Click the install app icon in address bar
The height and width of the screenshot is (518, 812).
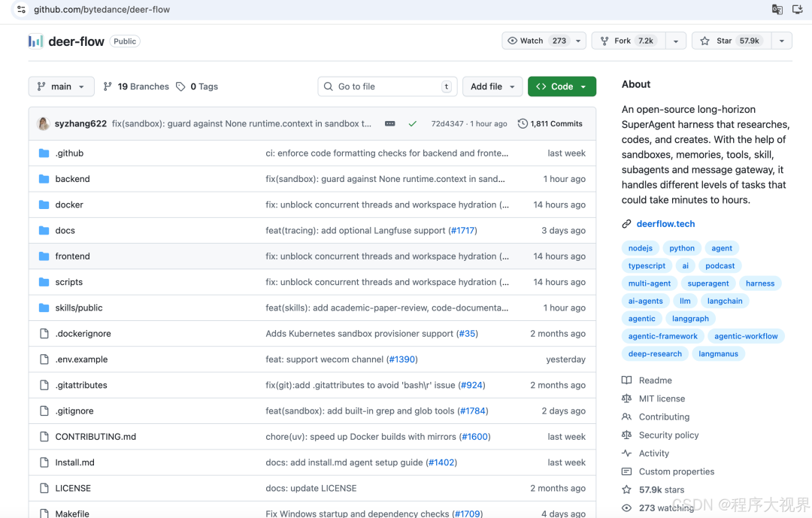coord(798,10)
